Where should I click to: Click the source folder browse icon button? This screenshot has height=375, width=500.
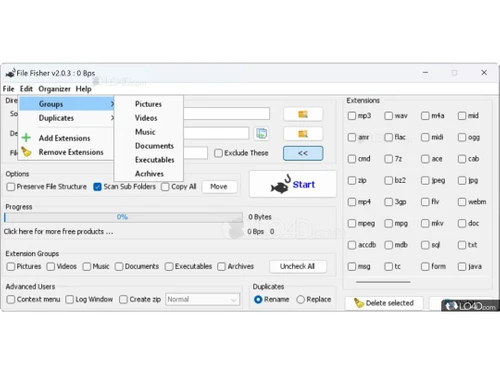(303, 114)
